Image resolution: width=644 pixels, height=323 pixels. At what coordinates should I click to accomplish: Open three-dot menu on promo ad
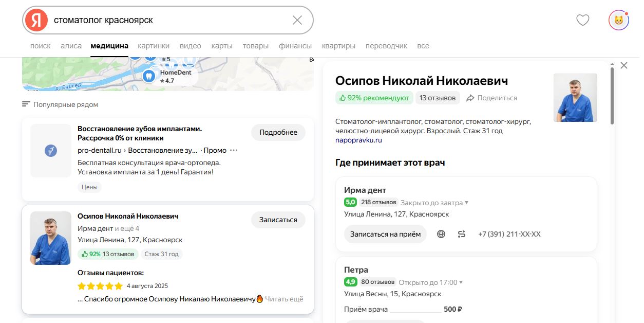234,150
